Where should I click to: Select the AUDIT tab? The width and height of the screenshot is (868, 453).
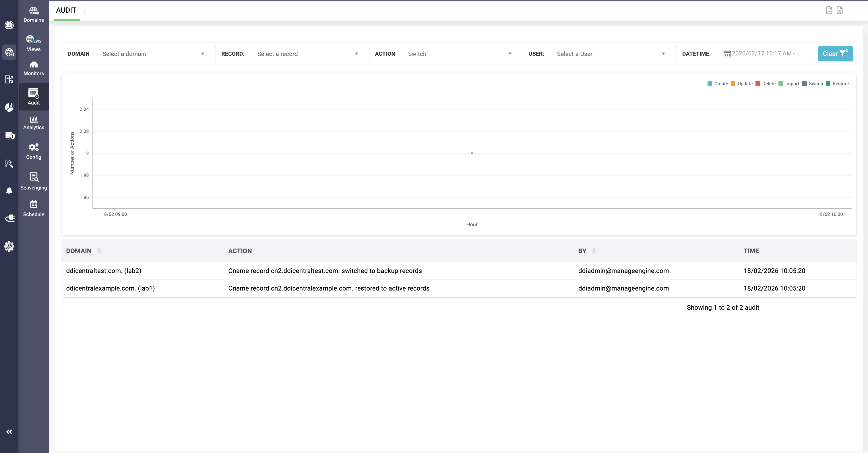[x=66, y=10]
